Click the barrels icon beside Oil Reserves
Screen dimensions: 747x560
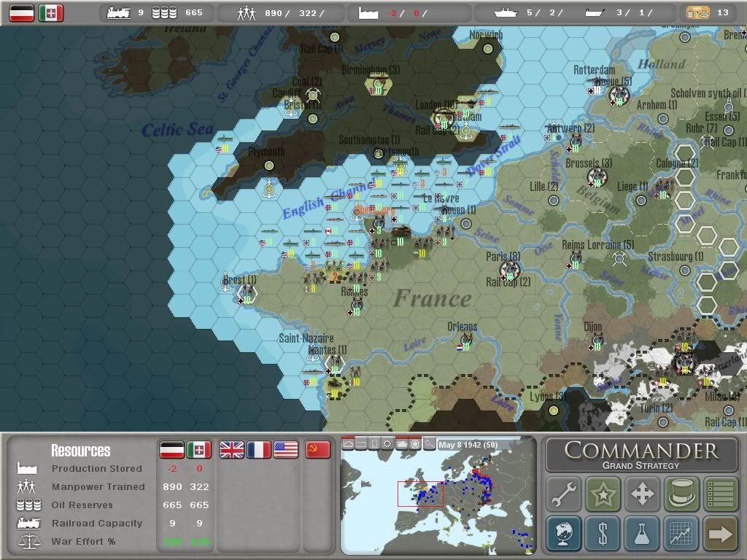pos(28,505)
